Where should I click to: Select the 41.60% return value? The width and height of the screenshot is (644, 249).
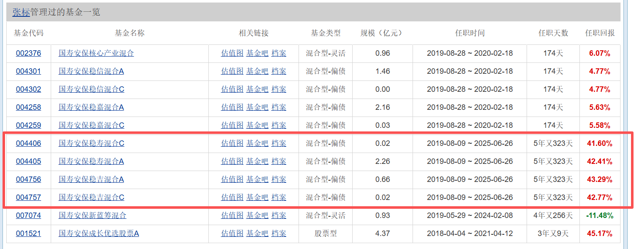click(x=600, y=143)
